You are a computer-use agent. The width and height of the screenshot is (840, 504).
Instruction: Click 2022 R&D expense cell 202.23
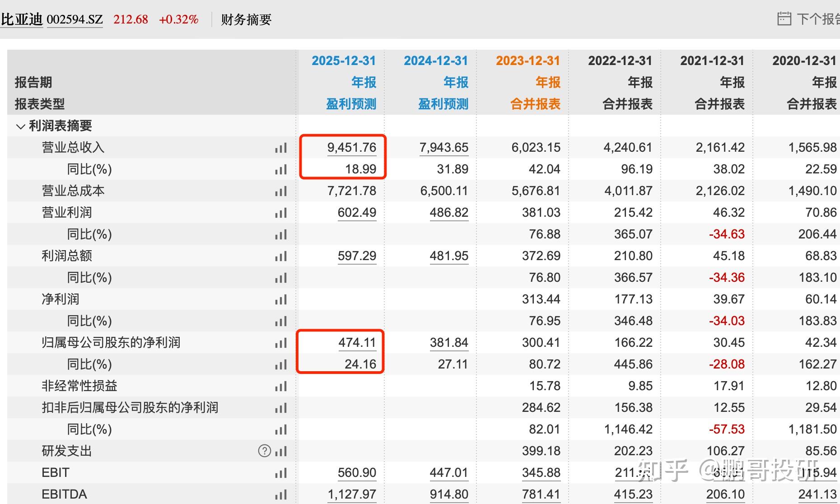633,451
